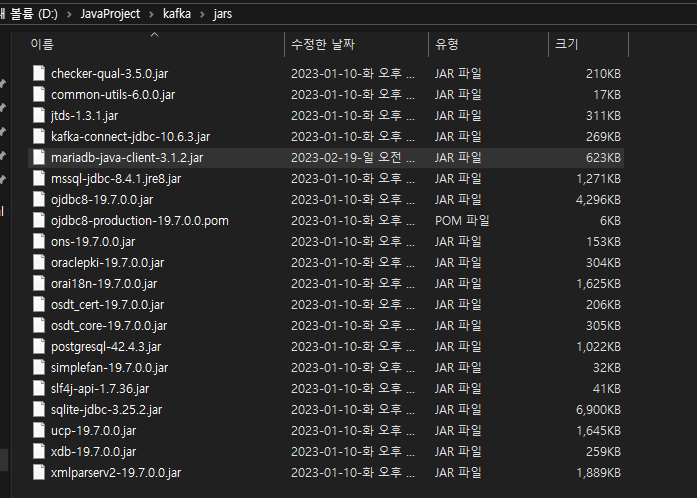The height and width of the screenshot is (498, 697).
Task: Expand the chevron before JavaProject in path
Action: 69,14
